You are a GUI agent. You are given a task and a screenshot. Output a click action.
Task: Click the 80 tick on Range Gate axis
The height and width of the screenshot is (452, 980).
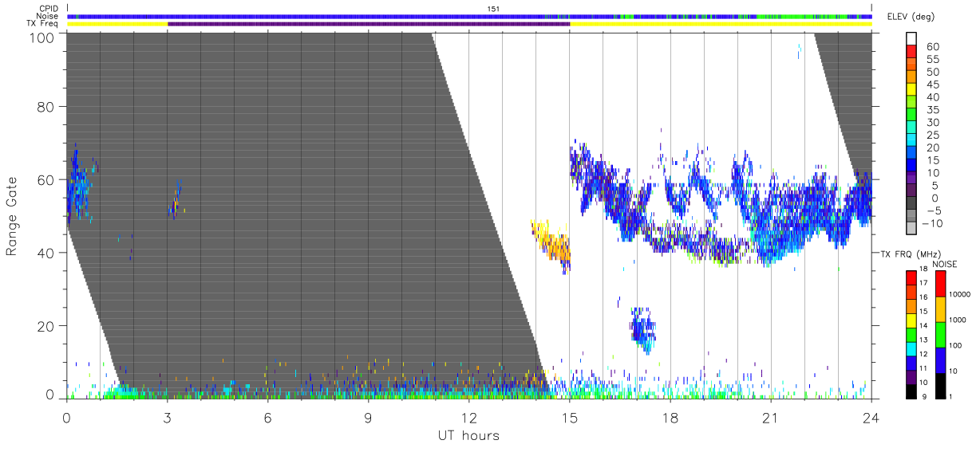(44, 107)
